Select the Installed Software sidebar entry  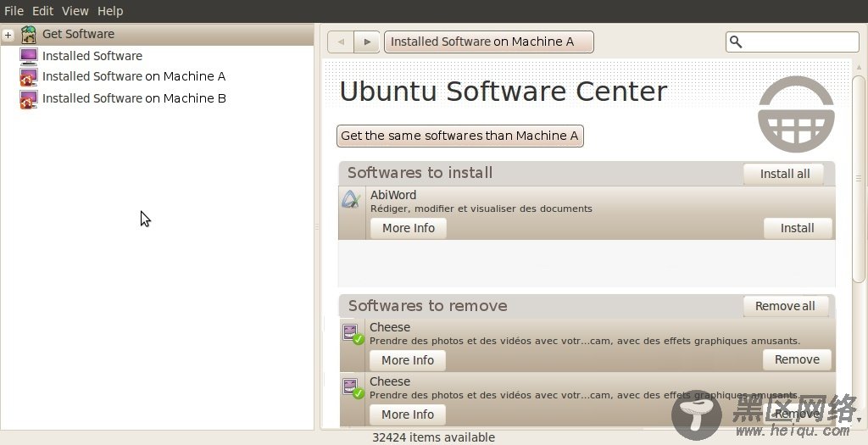pyautogui.click(x=92, y=56)
